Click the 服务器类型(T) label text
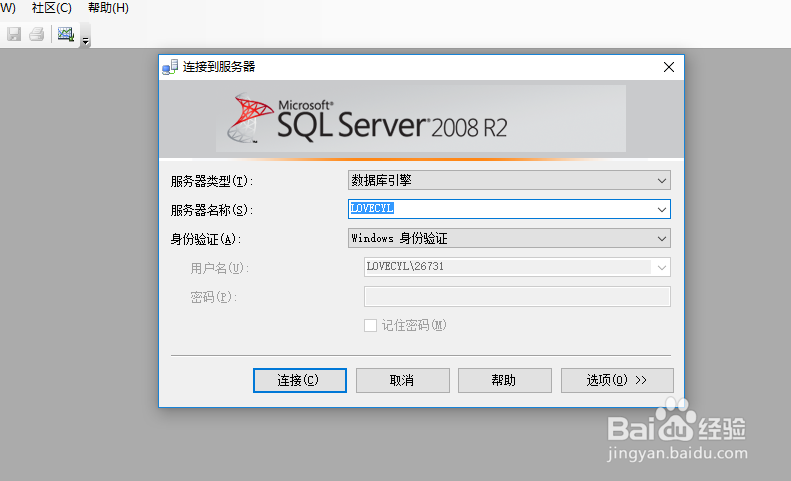Image resolution: width=791 pixels, height=481 pixels. tap(211, 181)
